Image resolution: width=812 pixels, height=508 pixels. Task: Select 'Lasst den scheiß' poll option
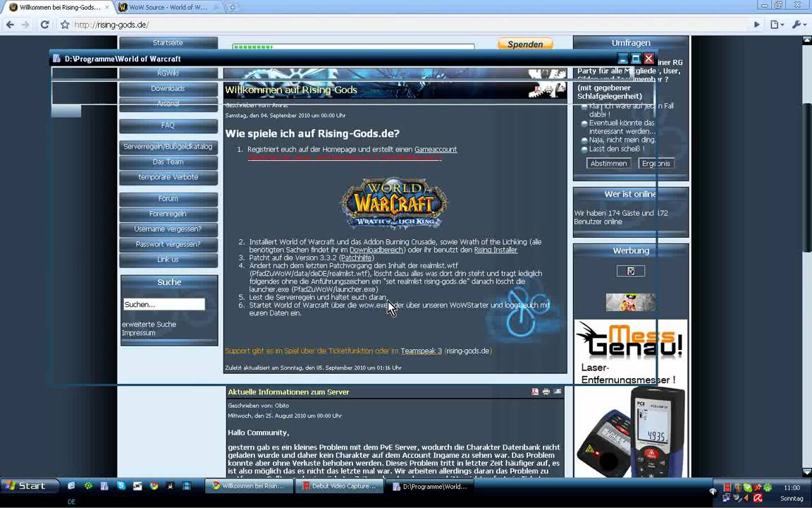(x=584, y=149)
